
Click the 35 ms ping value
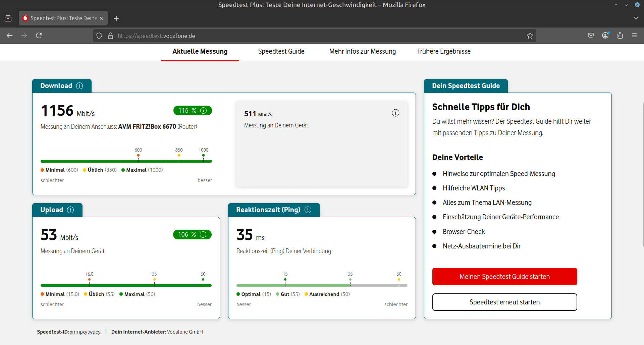[251, 235]
